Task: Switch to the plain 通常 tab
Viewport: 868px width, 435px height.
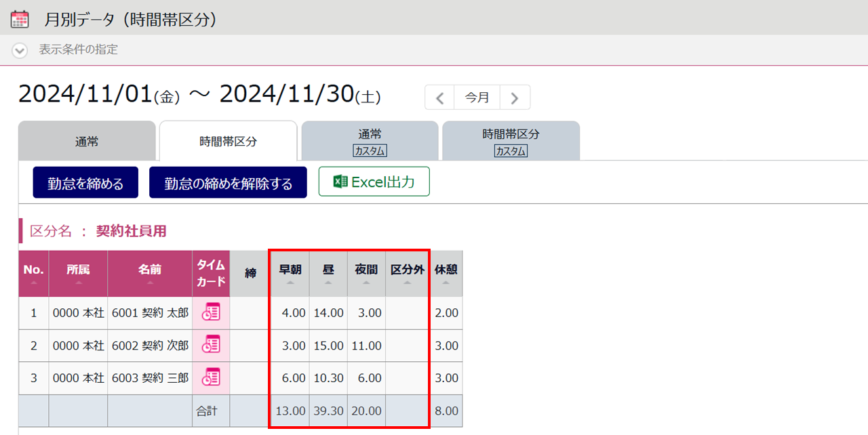Action: 87,141
